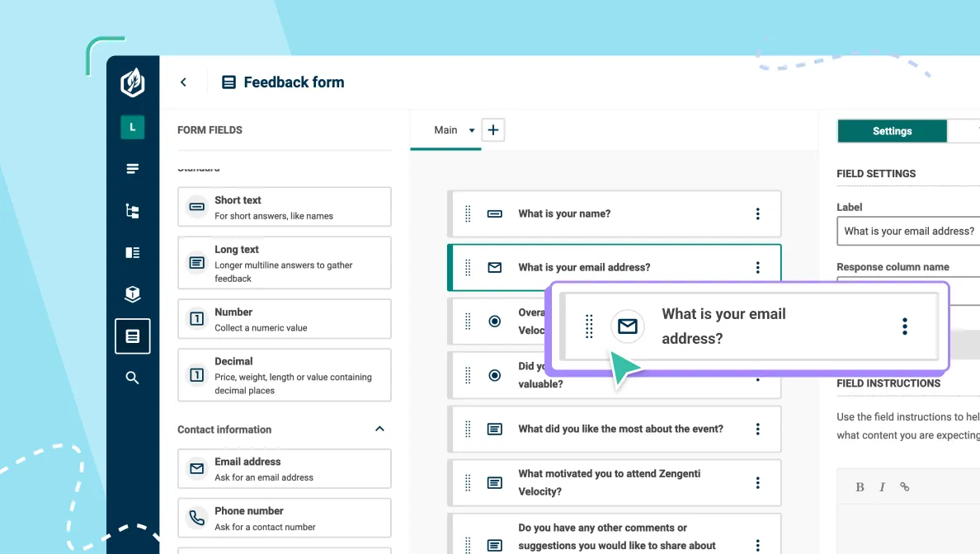Grab drag handle of What did you like most
The height and width of the screenshot is (554, 980).
468,429
